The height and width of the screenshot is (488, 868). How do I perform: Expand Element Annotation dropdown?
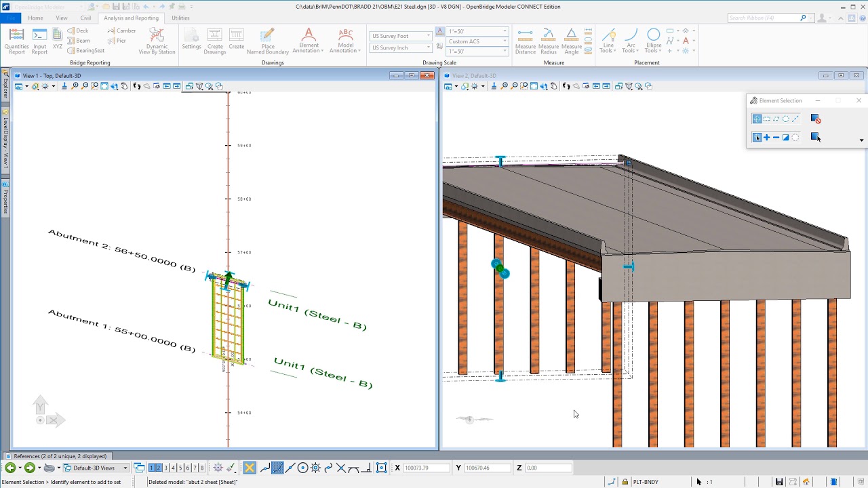click(x=308, y=41)
